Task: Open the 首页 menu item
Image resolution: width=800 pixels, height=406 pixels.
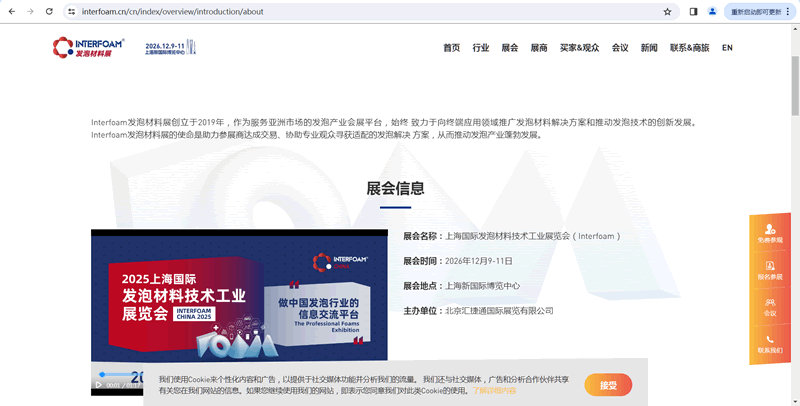Action: point(451,48)
